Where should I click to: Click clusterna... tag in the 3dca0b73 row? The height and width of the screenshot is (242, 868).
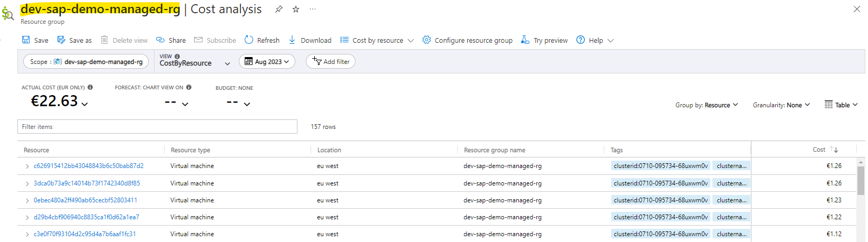coord(731,183)
